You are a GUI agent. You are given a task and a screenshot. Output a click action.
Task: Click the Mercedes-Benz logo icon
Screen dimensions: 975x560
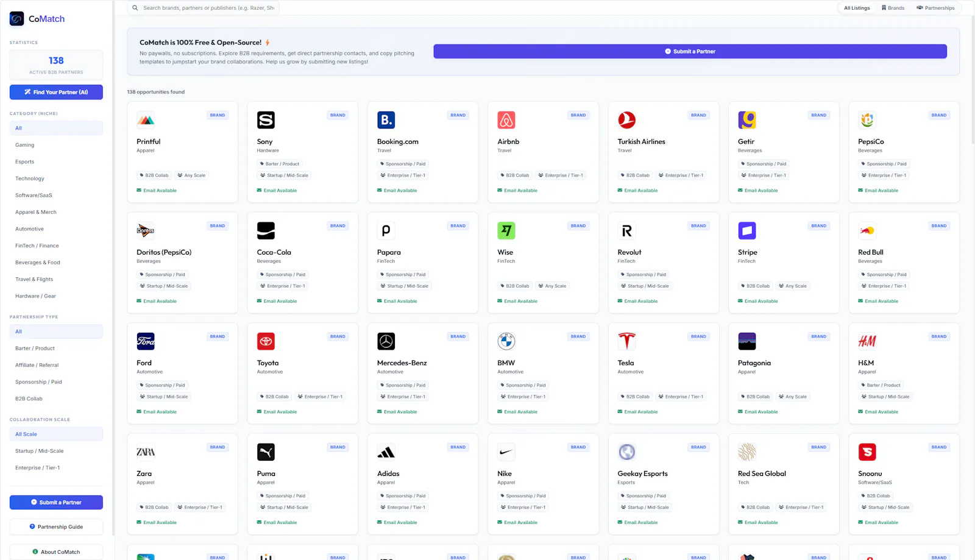pos(386,341)
